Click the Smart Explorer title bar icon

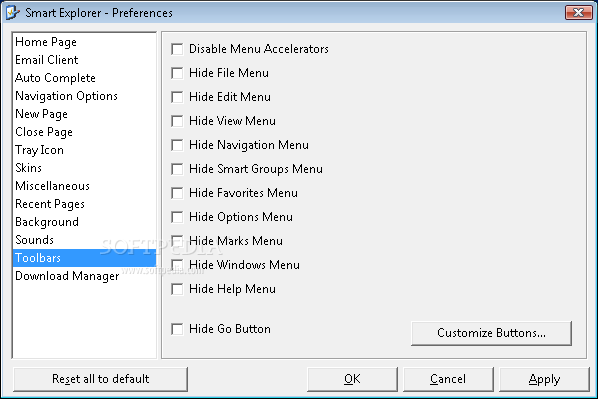coord(13,13)
